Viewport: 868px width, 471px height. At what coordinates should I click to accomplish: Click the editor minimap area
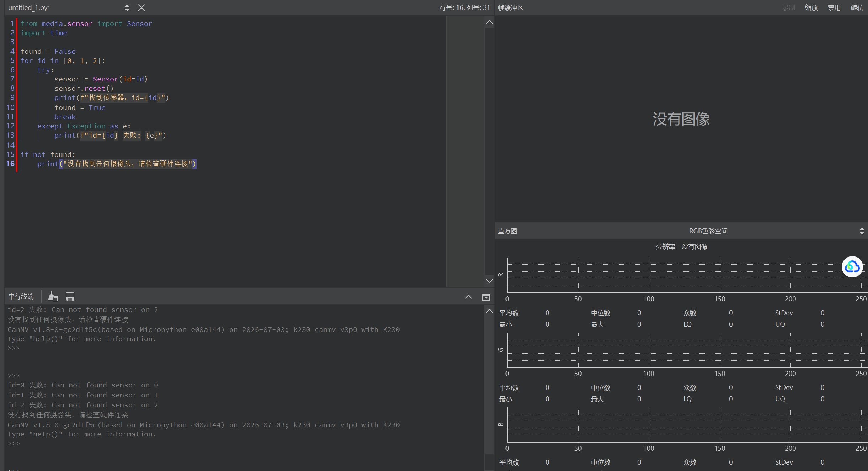pos(465,151)
